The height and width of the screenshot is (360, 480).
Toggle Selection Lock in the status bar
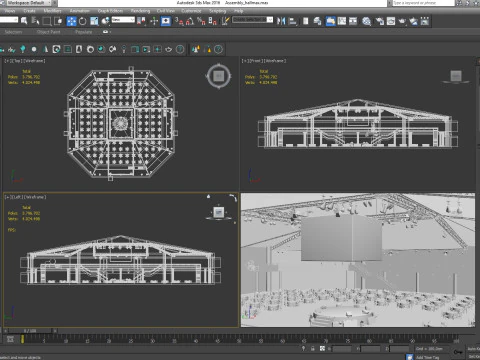pos(313,348)
